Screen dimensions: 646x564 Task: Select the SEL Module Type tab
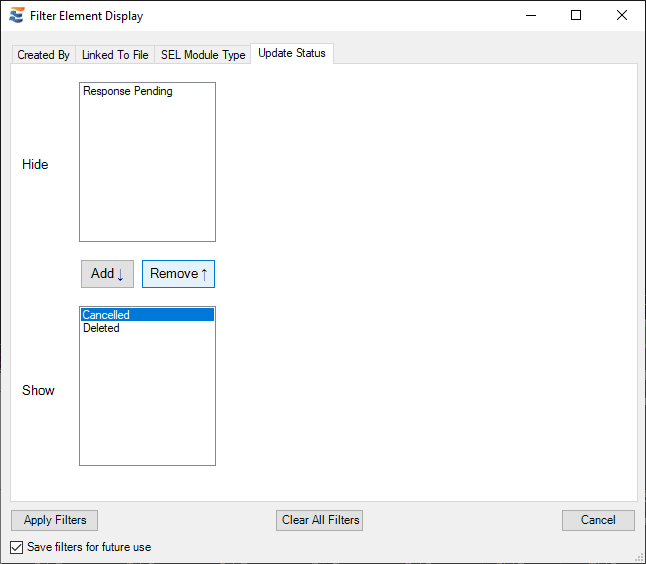(x=203, y=55)
